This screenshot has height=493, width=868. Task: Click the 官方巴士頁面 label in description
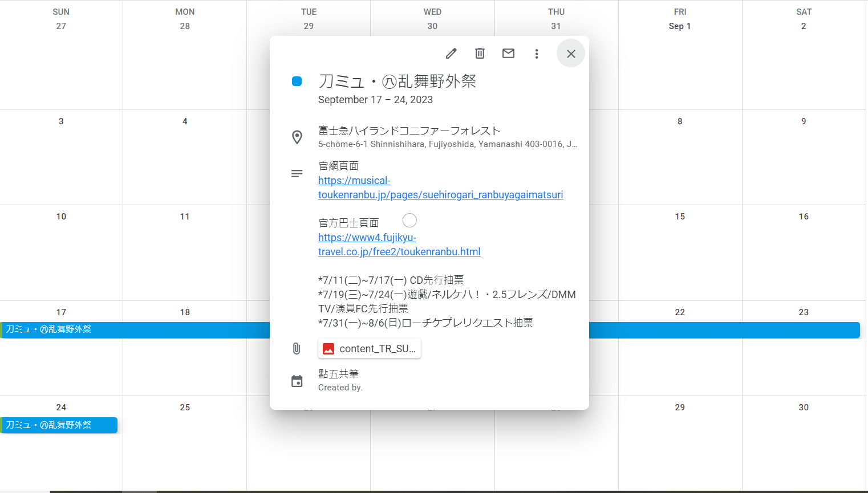pos(348,223)
